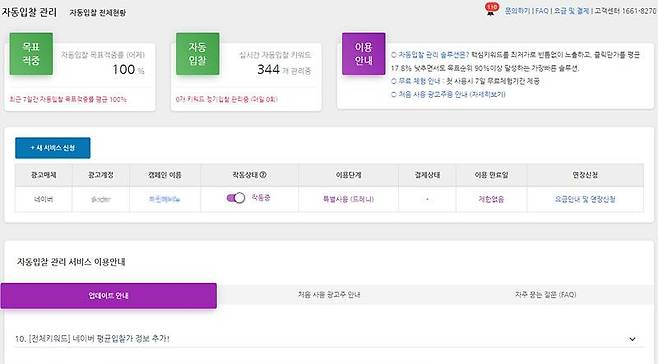Click the green 목표적중 tile
The height and width of the screenshot is (364, 658).
click(x=31, y=54)
